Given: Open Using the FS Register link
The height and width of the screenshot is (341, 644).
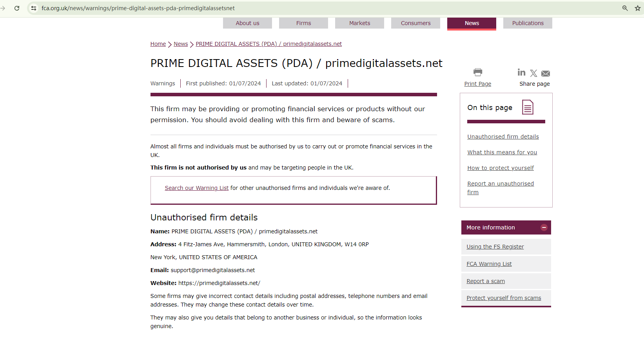Looking at the screenshot, I should click(495, 247).
